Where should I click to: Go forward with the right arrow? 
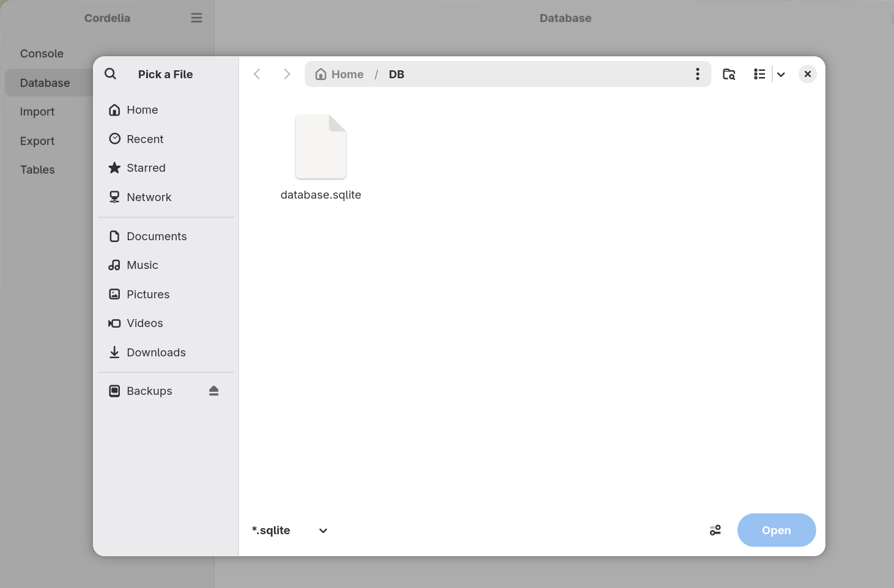(x=287, y=74)
